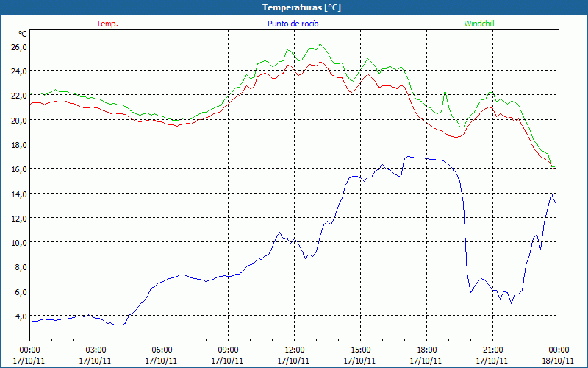Click the '03:00' time axis label
The width and height of the screenshot is (588, 368).
coord(96,350)
